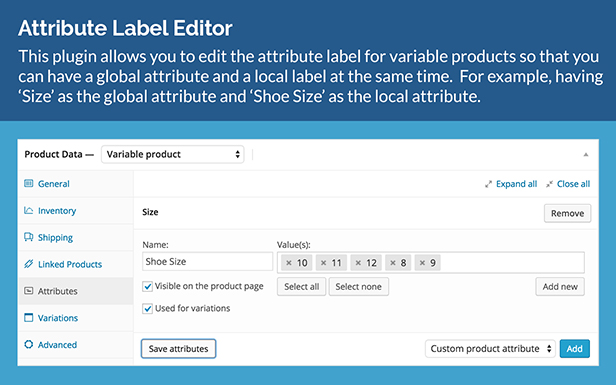Click the Select none button
The height and width of the screenshot is (385, 616).
(x=358, y=286)
